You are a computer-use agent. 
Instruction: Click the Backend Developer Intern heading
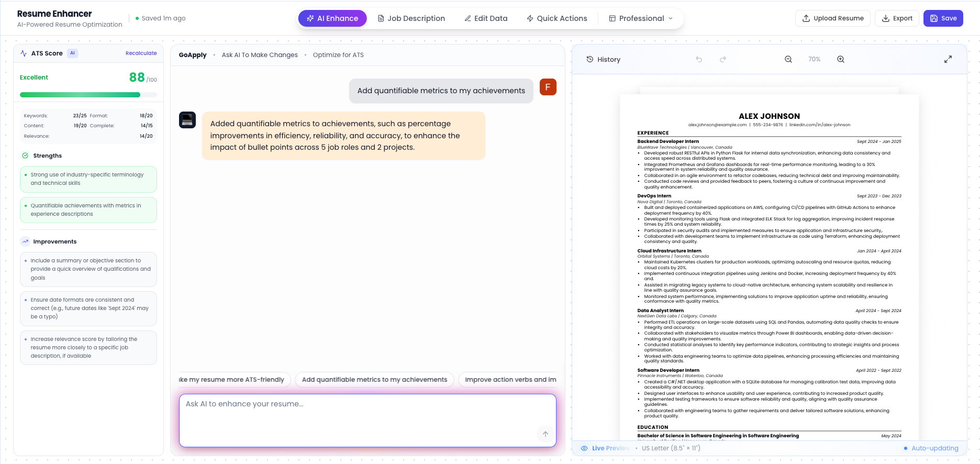tap(668, 141)
